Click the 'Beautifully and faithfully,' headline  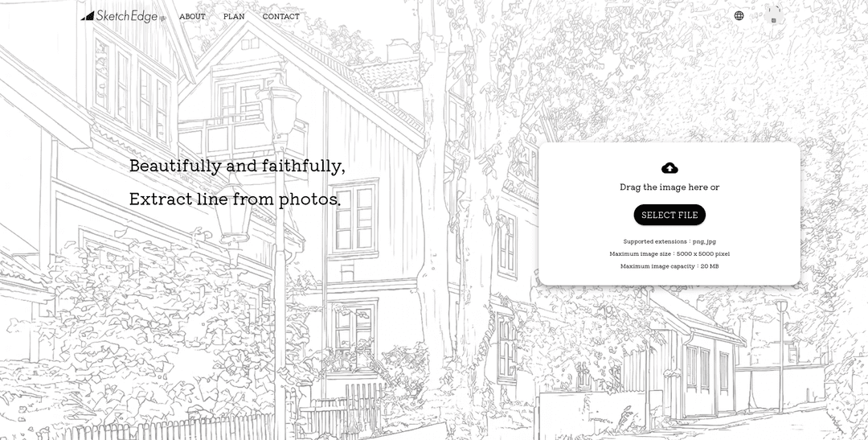pos(237,167)
